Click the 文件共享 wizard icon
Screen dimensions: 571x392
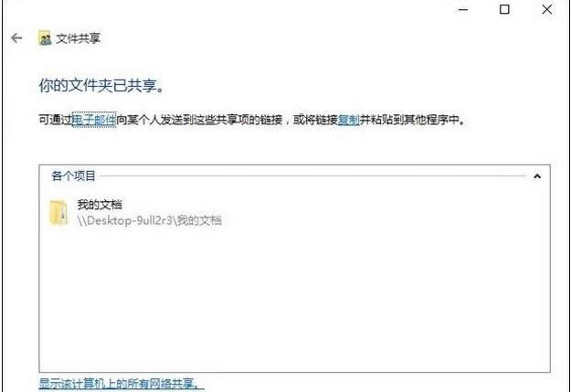pyautogui.click(x=45, y=37)
